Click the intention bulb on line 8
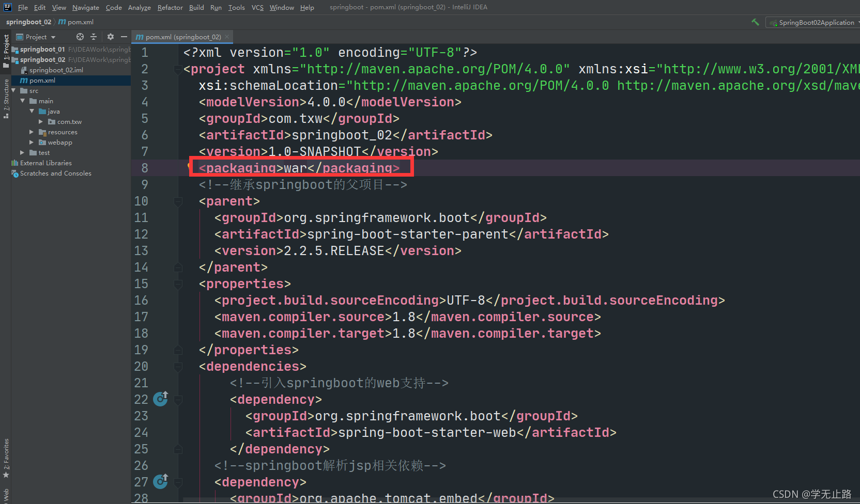Viewport: 860px width, 504px height. pyautogui.click(x=189, y=166)
